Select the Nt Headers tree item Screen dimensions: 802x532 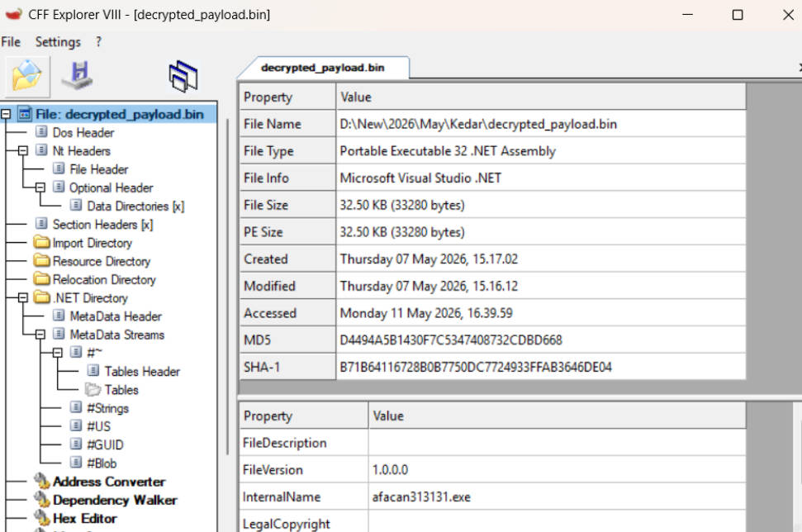coord(81,151)
